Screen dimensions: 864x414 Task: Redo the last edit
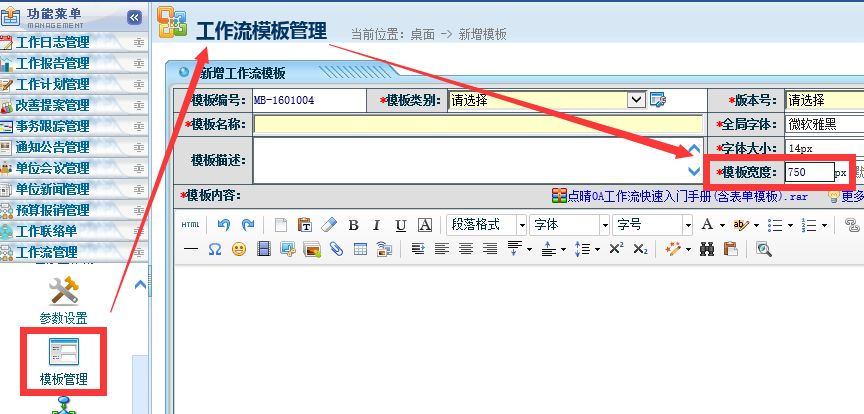[249, 225]
